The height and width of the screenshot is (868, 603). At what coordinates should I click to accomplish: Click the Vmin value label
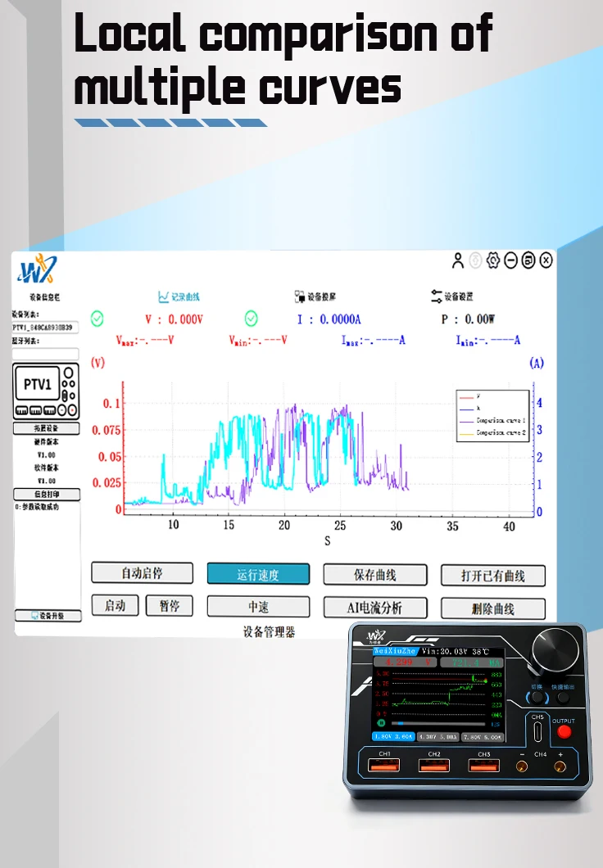(258, 340)
